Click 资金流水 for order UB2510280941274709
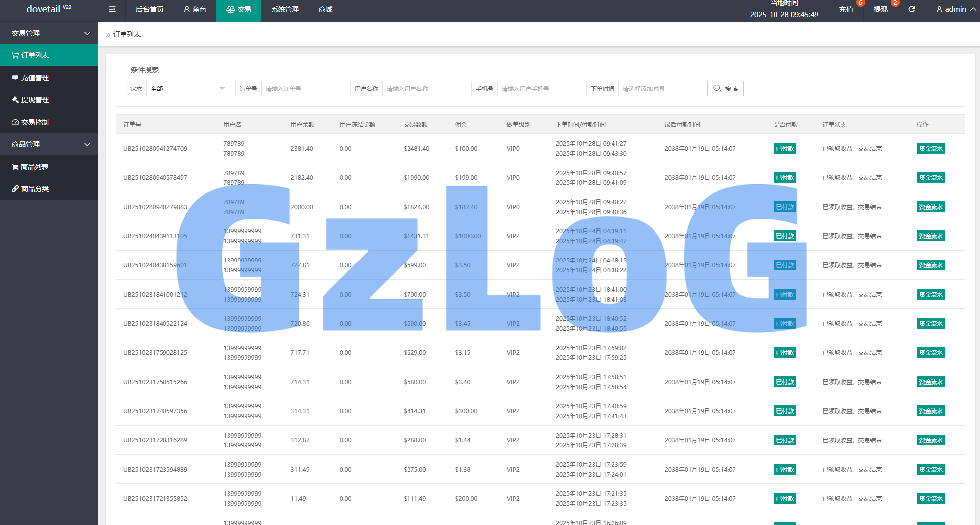 931,149
